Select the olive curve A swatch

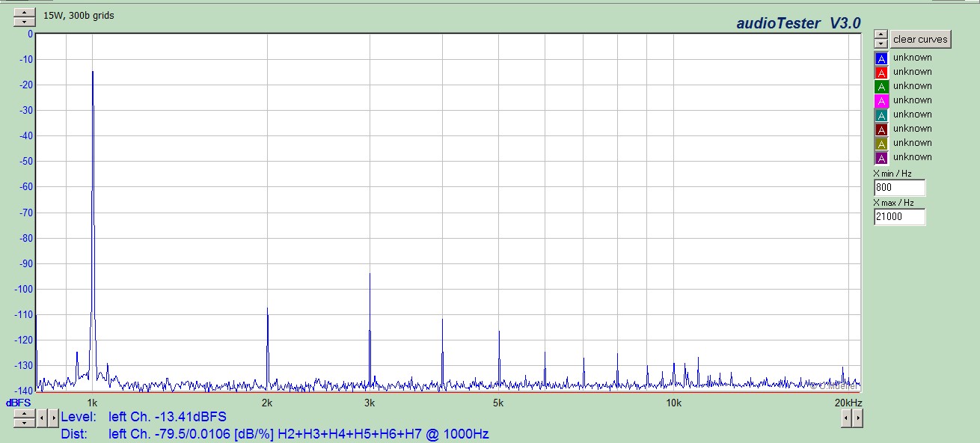(881, 144)
